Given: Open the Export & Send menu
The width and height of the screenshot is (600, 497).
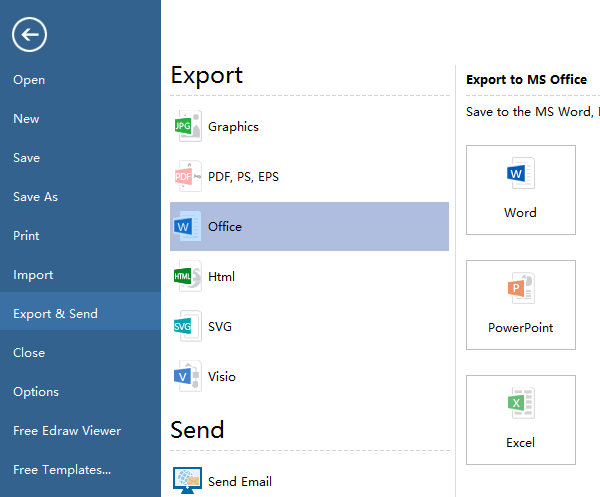Looking at the screenshot, I should (x=56, y=313).
